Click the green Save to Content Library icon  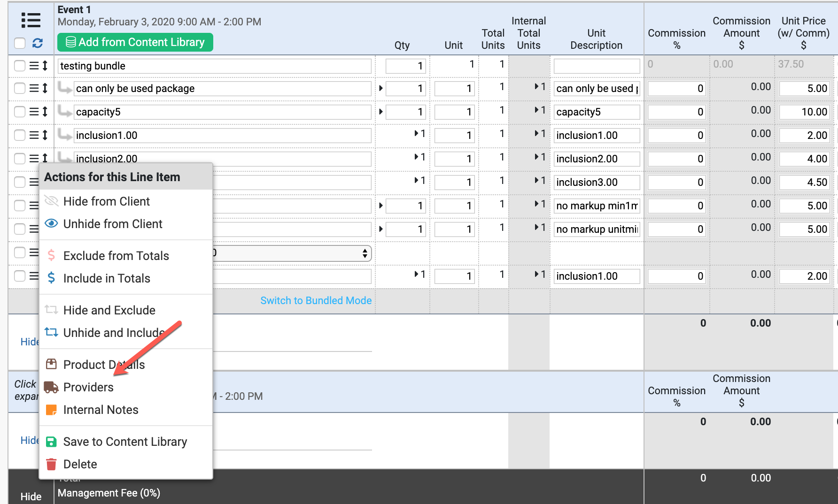pyautogui.click(x=51, y=442)
